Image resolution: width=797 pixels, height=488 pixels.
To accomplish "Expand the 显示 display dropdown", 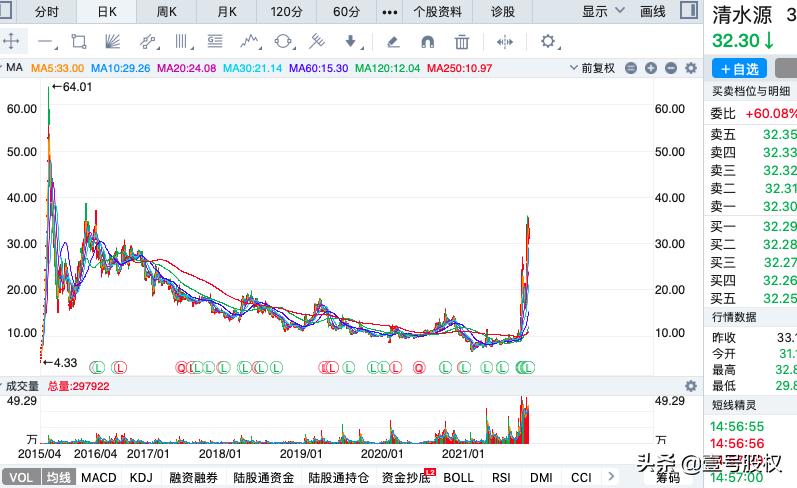I will (603, 11).
